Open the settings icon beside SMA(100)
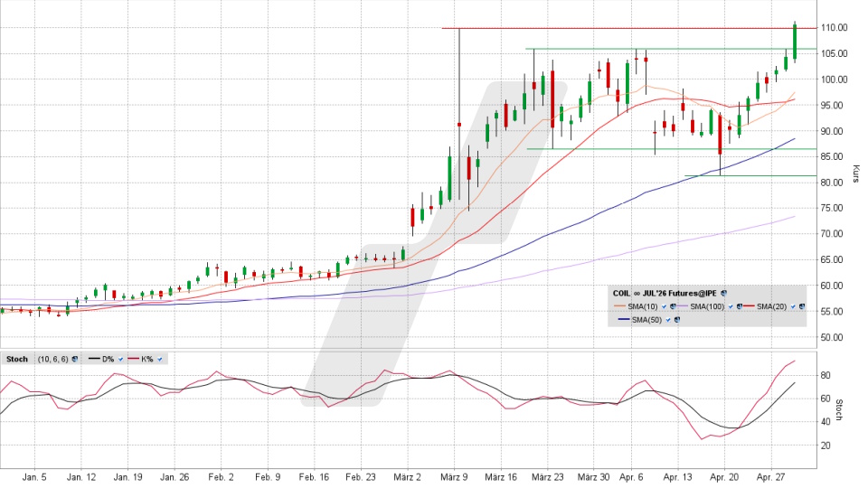The width and height of the screenshot is (868, 488). pos(739,307)
